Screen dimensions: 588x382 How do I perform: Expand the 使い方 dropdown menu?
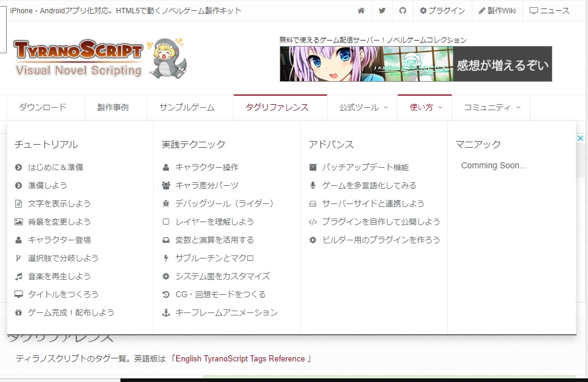(426, 107)
